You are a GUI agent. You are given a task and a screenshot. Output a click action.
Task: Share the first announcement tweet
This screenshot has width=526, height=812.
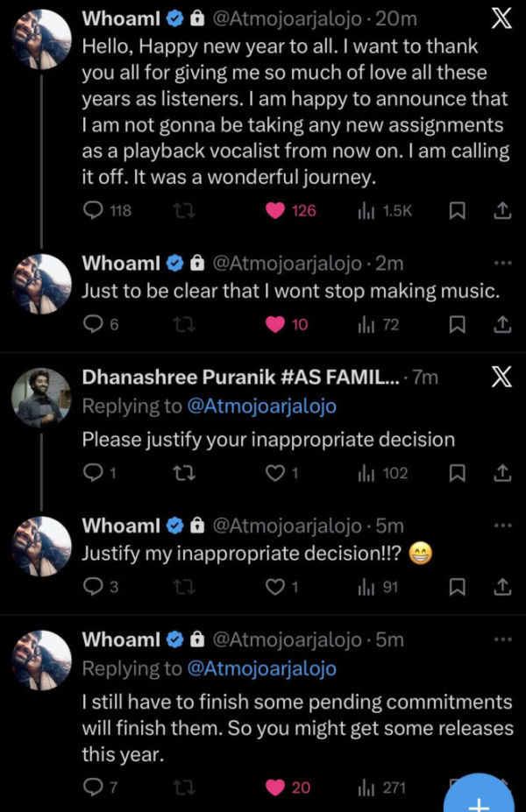pos(502,210)
